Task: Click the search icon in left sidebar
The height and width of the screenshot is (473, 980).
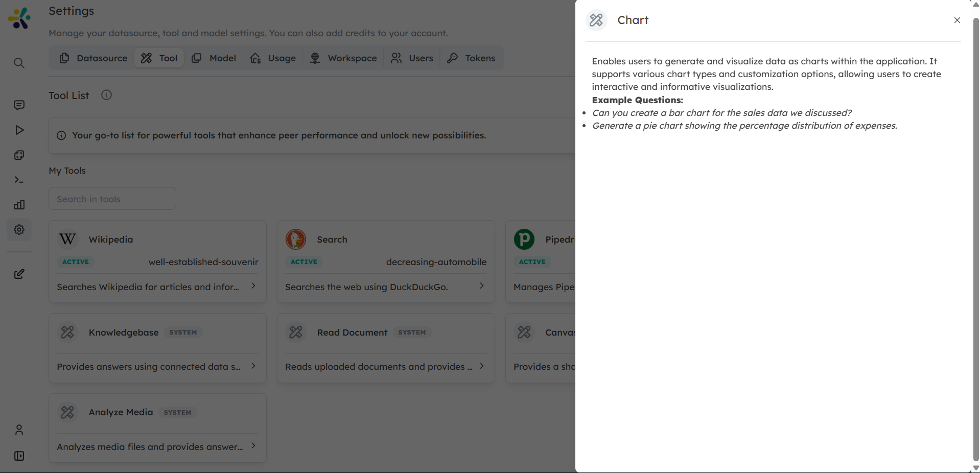Action: [x=19, y=63]
